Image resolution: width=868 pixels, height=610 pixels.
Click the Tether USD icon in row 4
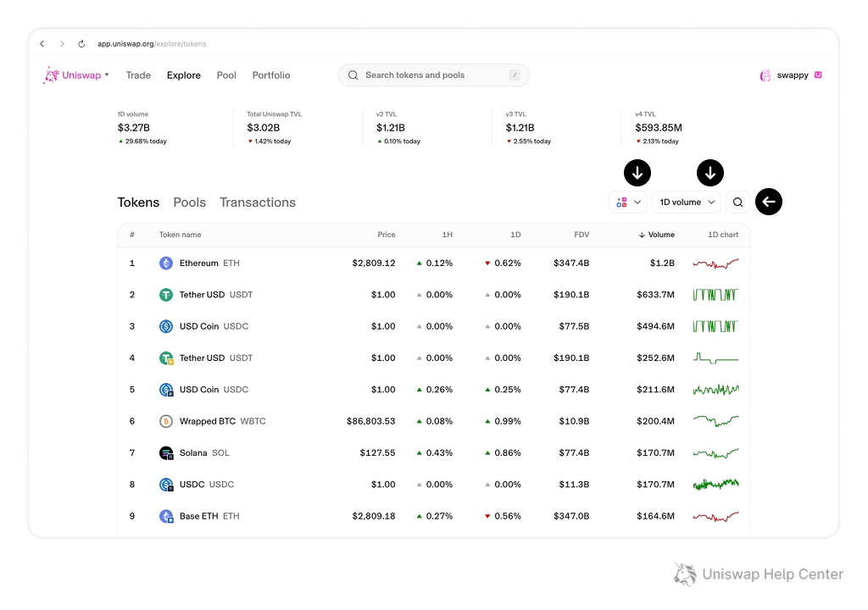[166, 358]
